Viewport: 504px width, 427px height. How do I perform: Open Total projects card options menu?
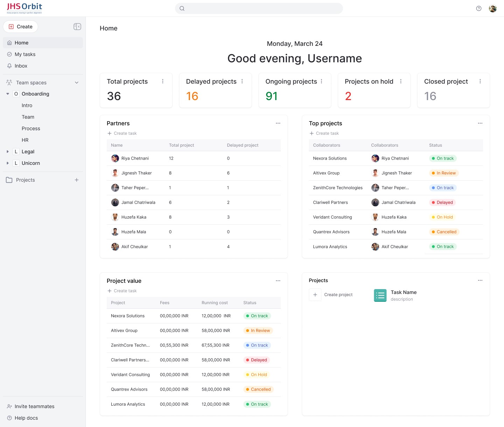[x=163, y=81]
